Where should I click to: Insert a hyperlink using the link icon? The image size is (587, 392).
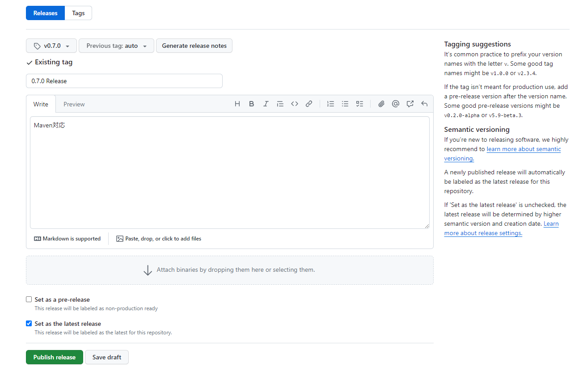point(309,103)
